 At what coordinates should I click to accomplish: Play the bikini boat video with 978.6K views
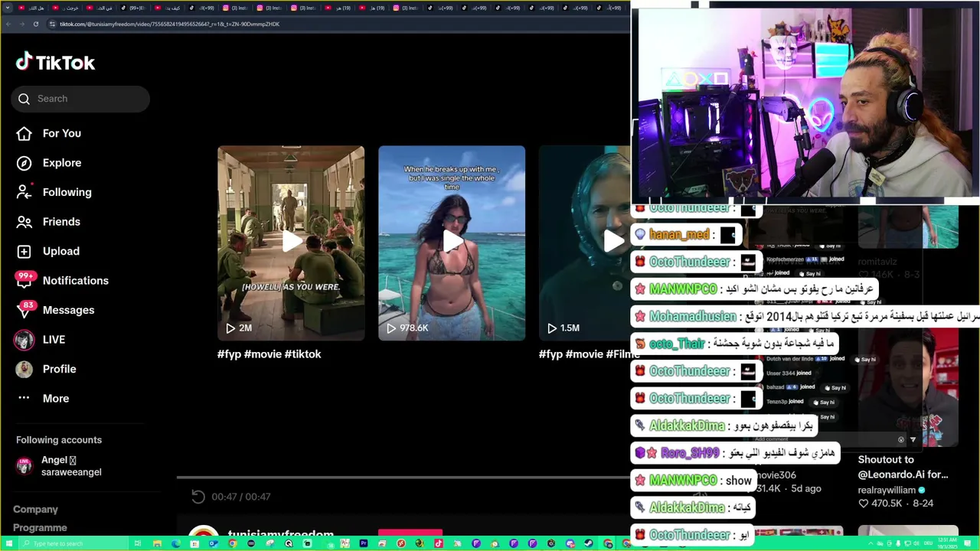pyautogui.click(x=452, y=243)
